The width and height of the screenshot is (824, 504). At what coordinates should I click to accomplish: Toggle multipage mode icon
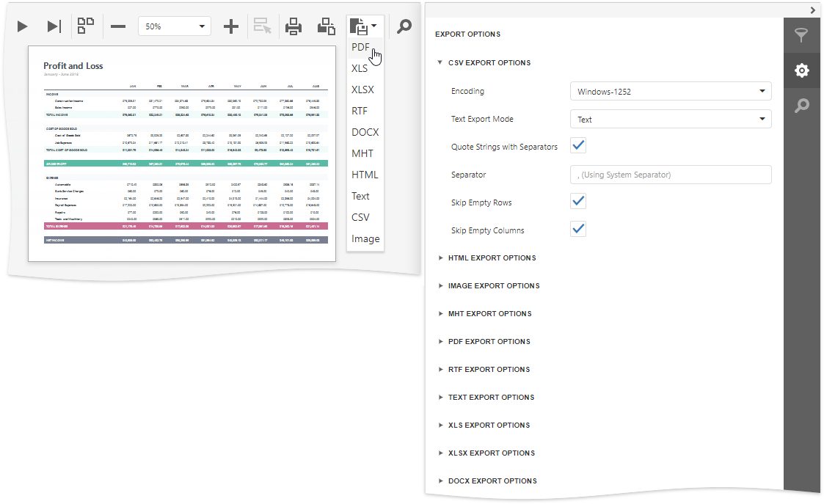(86, 26)
